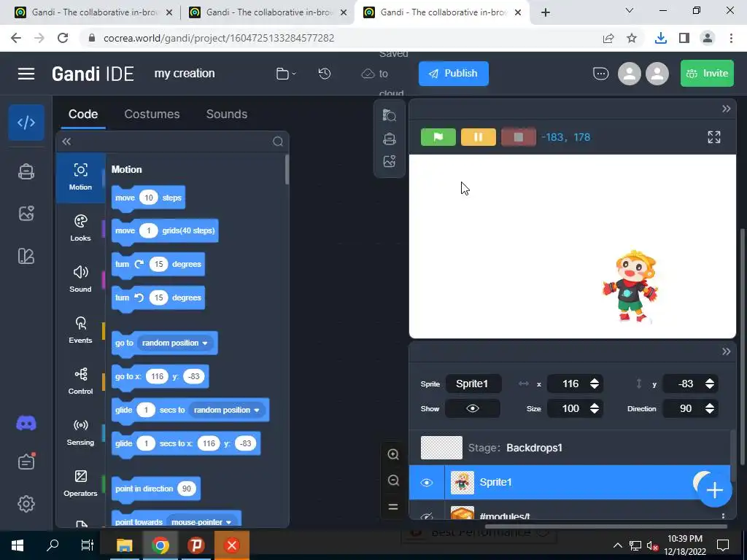Click the point in direction 90 block
The image size is (747, 560).
coord(156,489)
